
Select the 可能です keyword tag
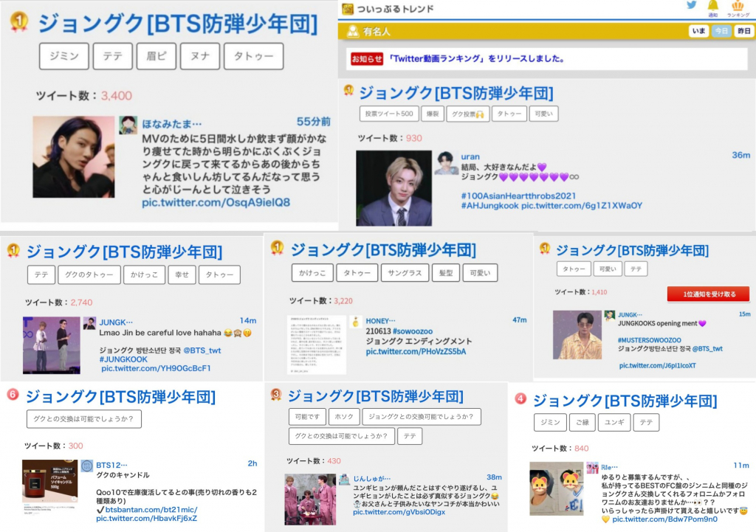pos(308,417)
